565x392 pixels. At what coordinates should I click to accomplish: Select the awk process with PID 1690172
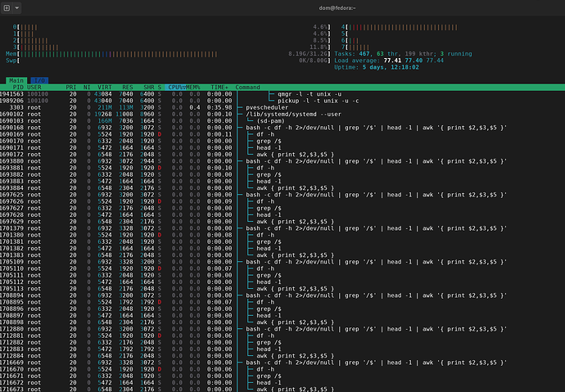pyautogui.click(x=282, y=155)
